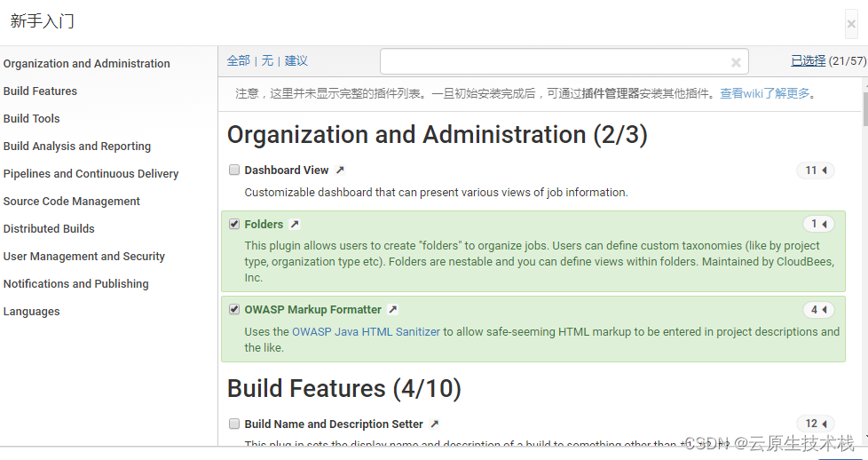Screen dimensions: 868x460
Task: Open Dashboard View plugin external link icon
Action: click(x=340, y=171)
